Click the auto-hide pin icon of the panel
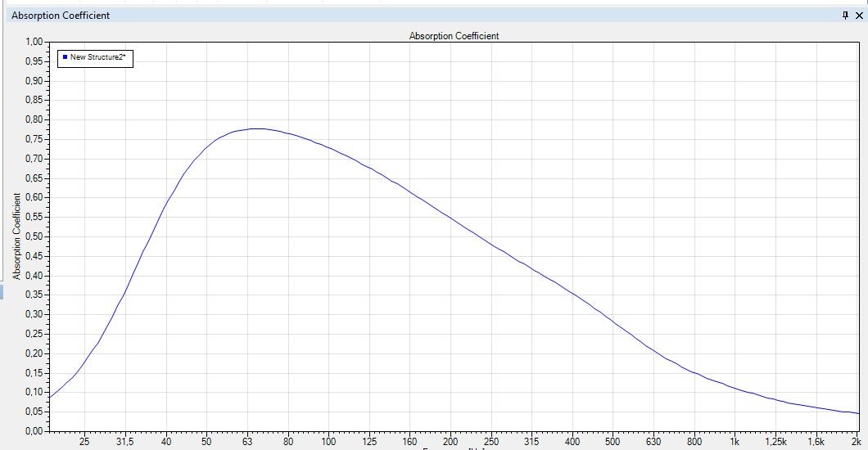 click(846, 16)
